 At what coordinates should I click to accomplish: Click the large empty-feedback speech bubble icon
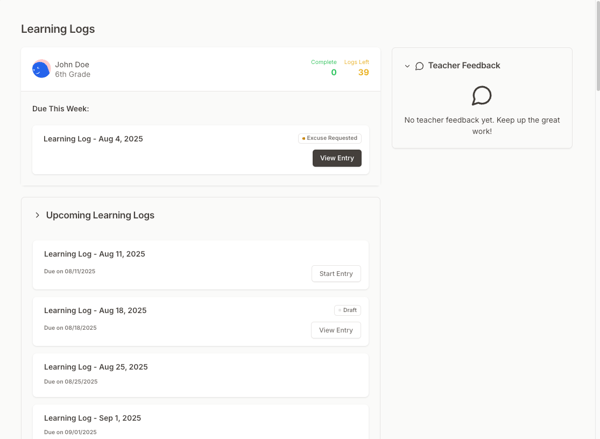[482, 95]
